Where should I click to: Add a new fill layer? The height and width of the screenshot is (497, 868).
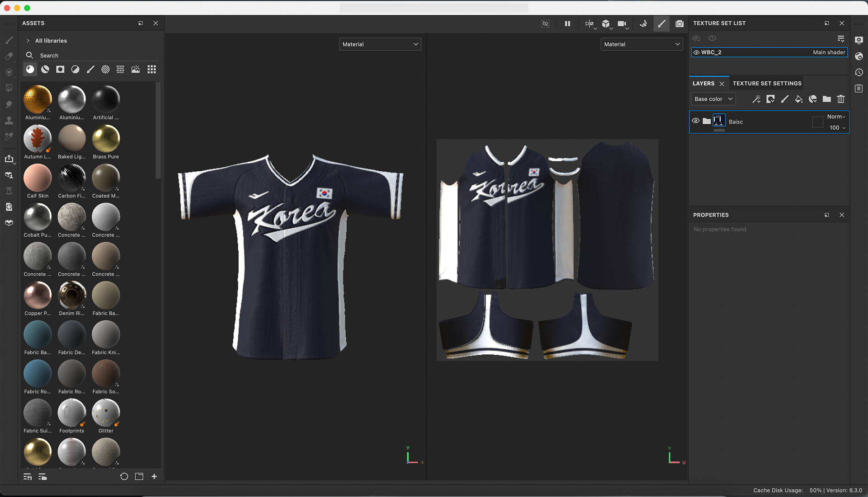[x=799, y=99]
